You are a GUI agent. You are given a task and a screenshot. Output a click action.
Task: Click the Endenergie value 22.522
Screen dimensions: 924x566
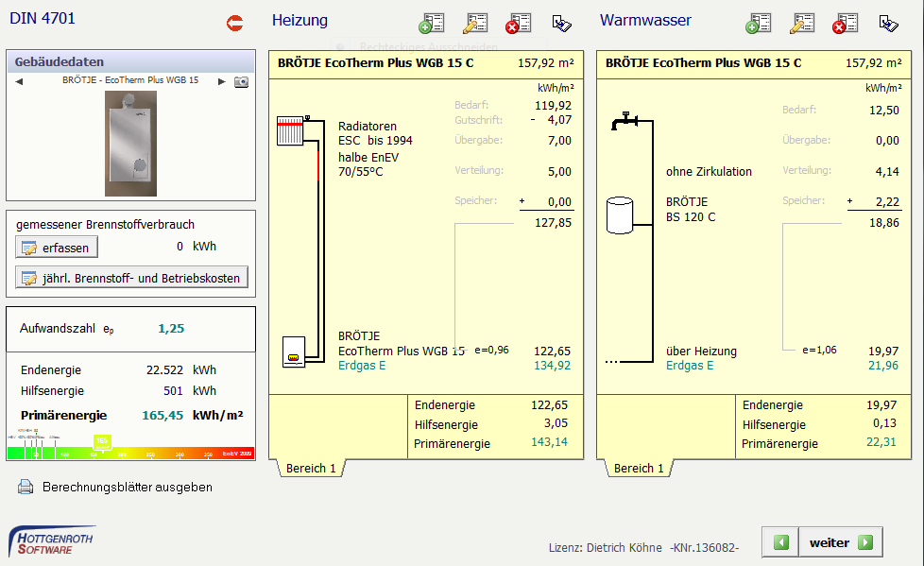click(164, 370)
